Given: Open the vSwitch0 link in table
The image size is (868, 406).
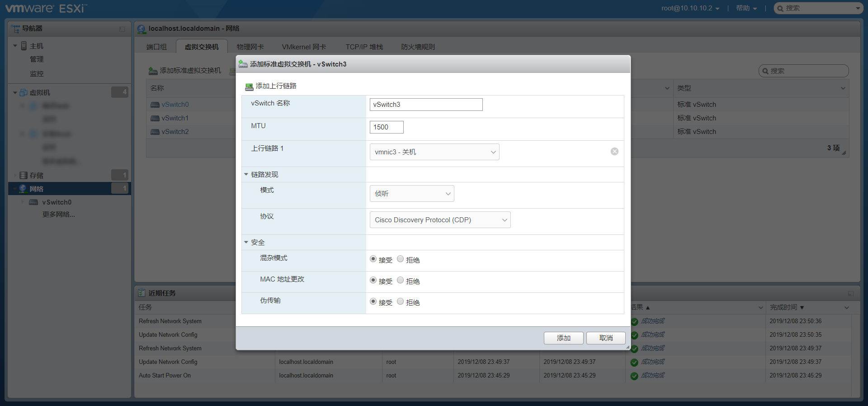Looking at the screenshot, I should click(175, 105).
